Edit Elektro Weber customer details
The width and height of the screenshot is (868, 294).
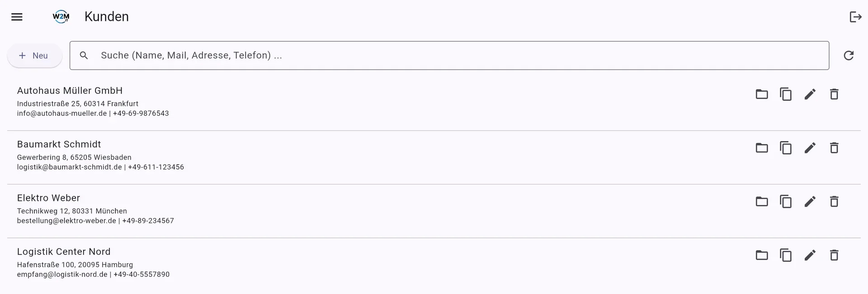[810, 201]
